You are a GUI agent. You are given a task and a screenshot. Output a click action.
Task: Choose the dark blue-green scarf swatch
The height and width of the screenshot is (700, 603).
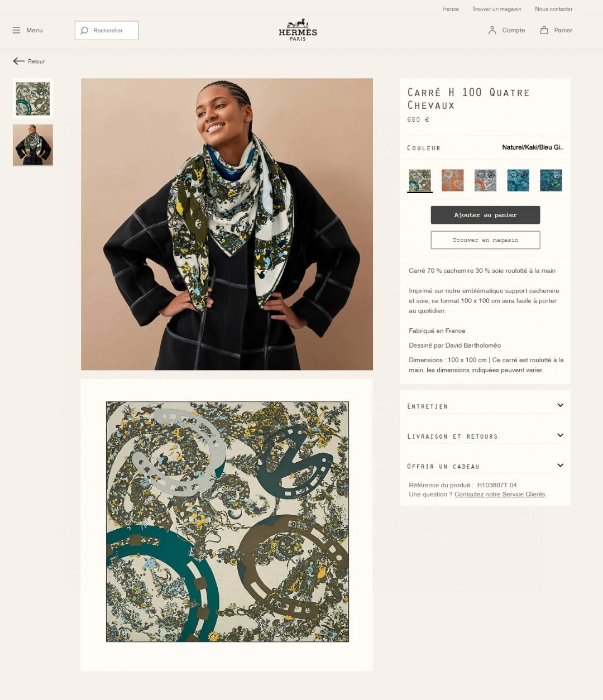coord(551,180)
